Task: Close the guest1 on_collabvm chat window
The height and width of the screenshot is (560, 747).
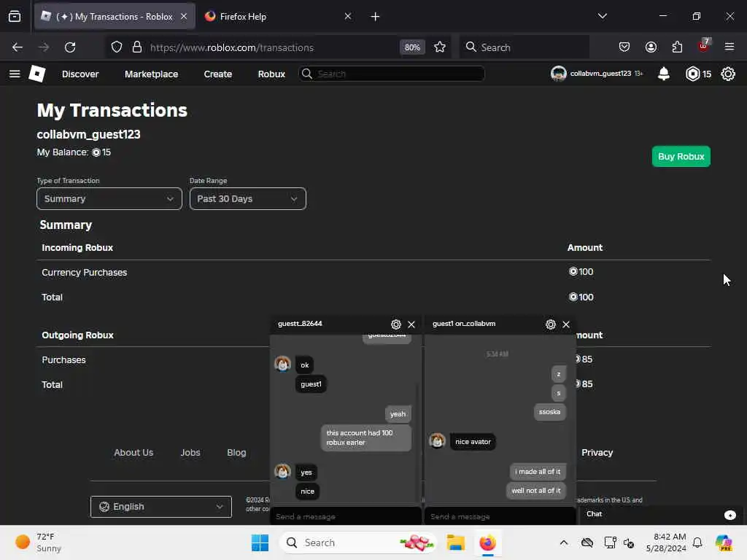Action: point(566,324)
